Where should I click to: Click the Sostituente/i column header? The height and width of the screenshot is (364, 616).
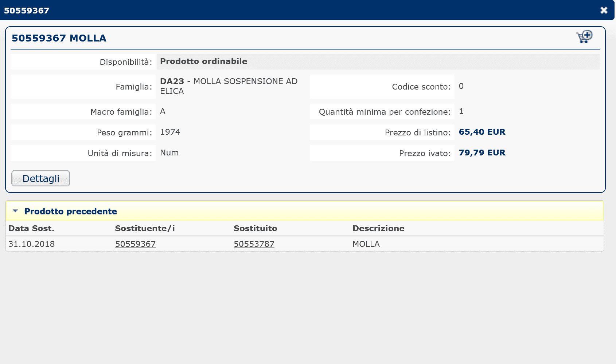coord(145,228)
